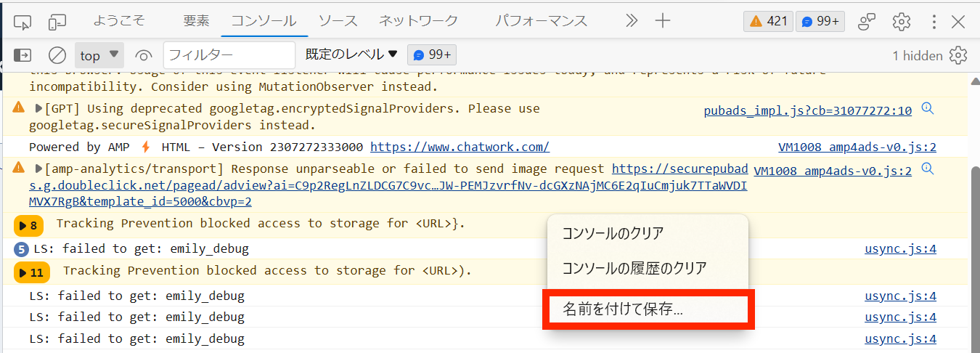Open the https://www.chatwork.com/ link
Image resolution: width=980 pixels, height=353 pixels.
460,147
